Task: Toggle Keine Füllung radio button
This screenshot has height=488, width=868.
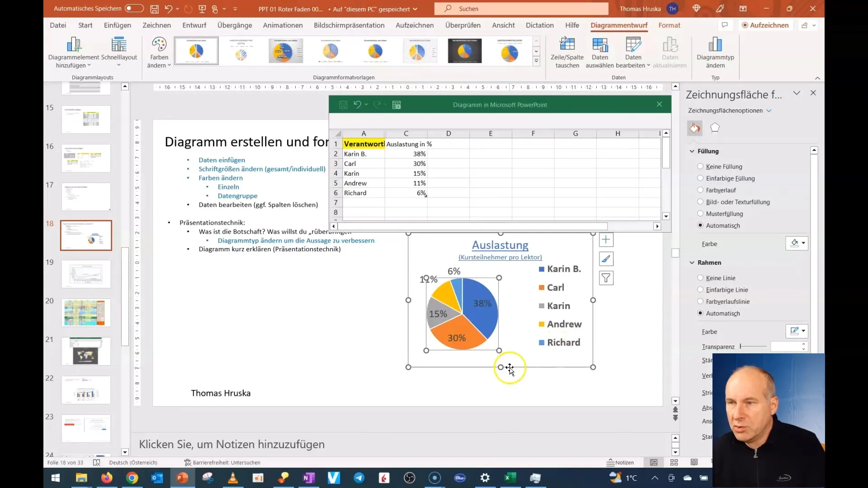Action: pyautogui.click(x=700, y=166)
